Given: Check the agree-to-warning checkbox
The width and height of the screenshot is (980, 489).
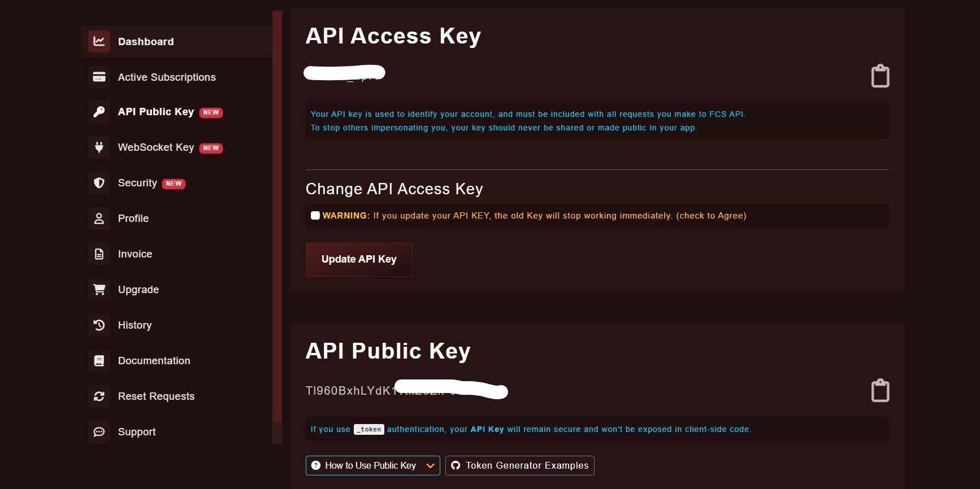Looking at the screenshot, I should (315, 216).
